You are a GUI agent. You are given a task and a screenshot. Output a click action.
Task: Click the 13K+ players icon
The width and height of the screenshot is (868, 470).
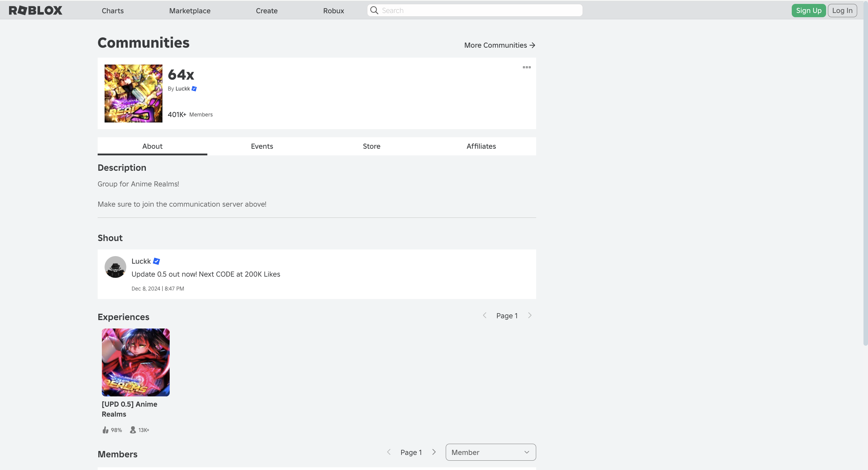(133, 430)
